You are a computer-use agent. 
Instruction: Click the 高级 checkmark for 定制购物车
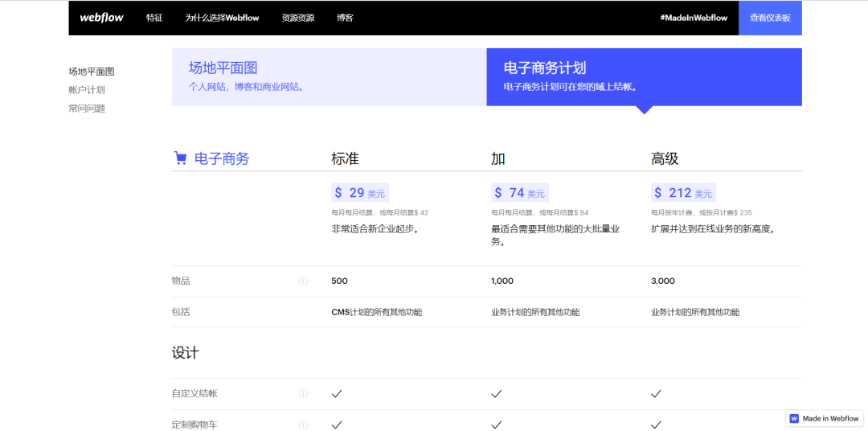[656, 425]
